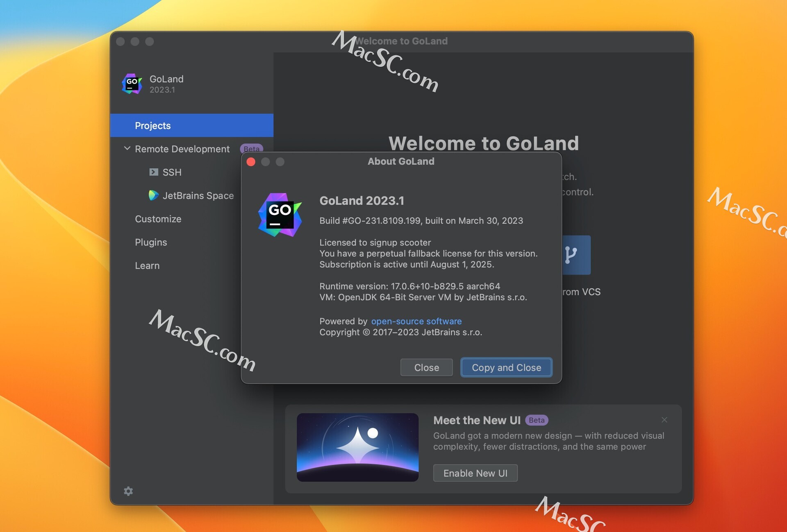Click the GoLand logo in the sidebar header

(132, 84)
